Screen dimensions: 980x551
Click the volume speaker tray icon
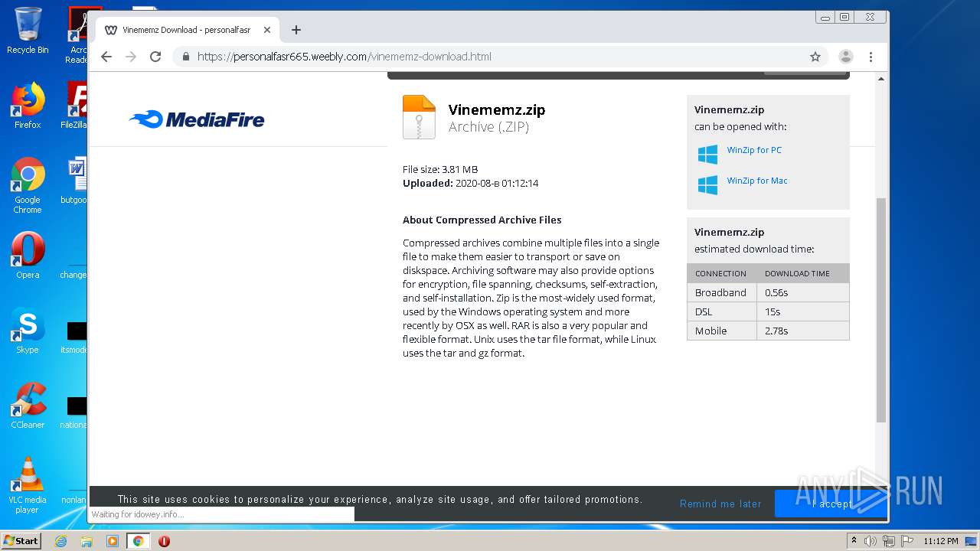[871, 541]
